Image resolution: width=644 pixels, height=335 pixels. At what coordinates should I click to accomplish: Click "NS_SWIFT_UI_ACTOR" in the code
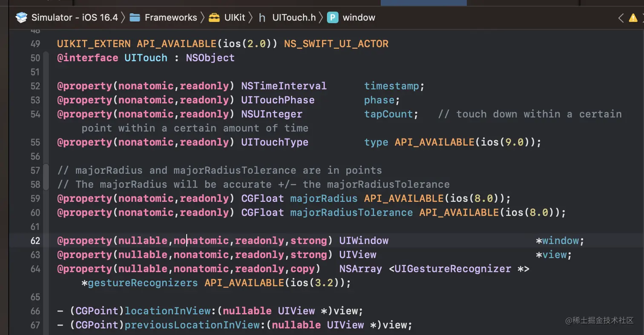point(336,44)
